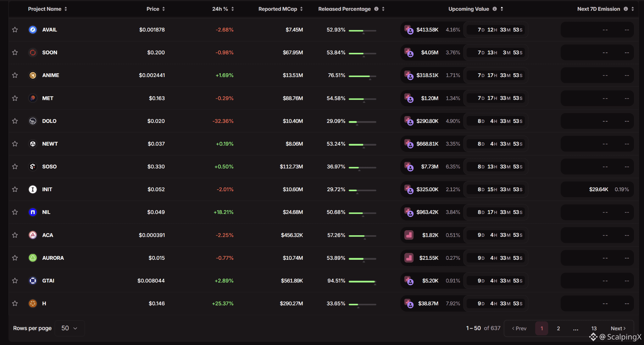Favorite NEWT with the star toggle
This screenshot has width=644, height=345.
(x=15, y=144)
